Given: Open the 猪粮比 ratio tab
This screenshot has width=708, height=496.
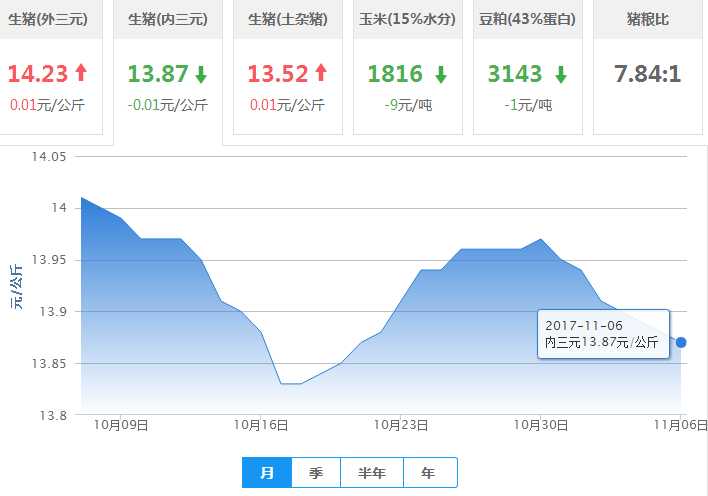Looking at the screenshot, I should pyautogui.click(x=647, y=19).
